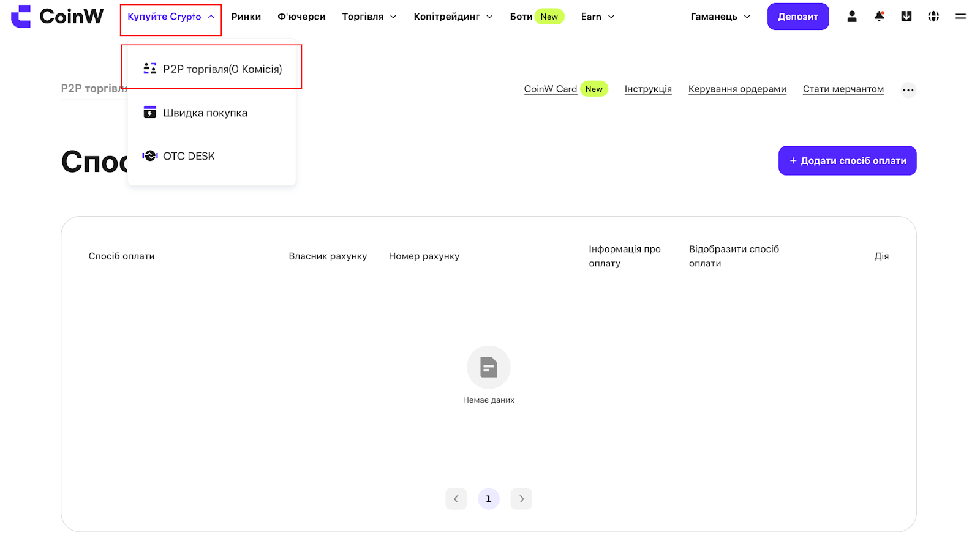Click the app download icon
The width and height of the screenshot is (980, 533).
click(907, 17)
